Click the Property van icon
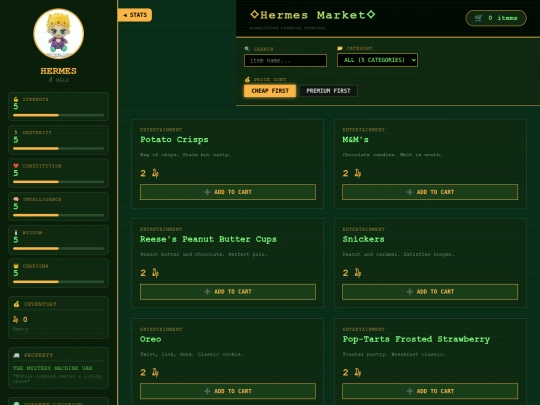 16,355
